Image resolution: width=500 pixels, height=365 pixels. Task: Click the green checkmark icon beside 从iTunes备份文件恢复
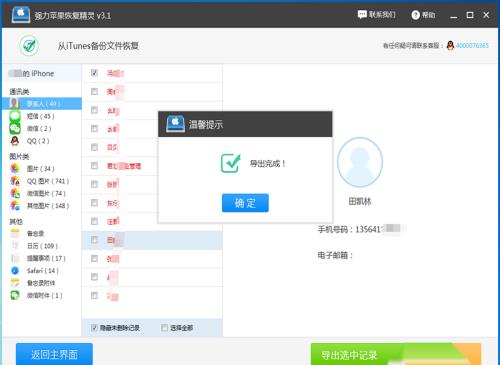coord(29,46)
